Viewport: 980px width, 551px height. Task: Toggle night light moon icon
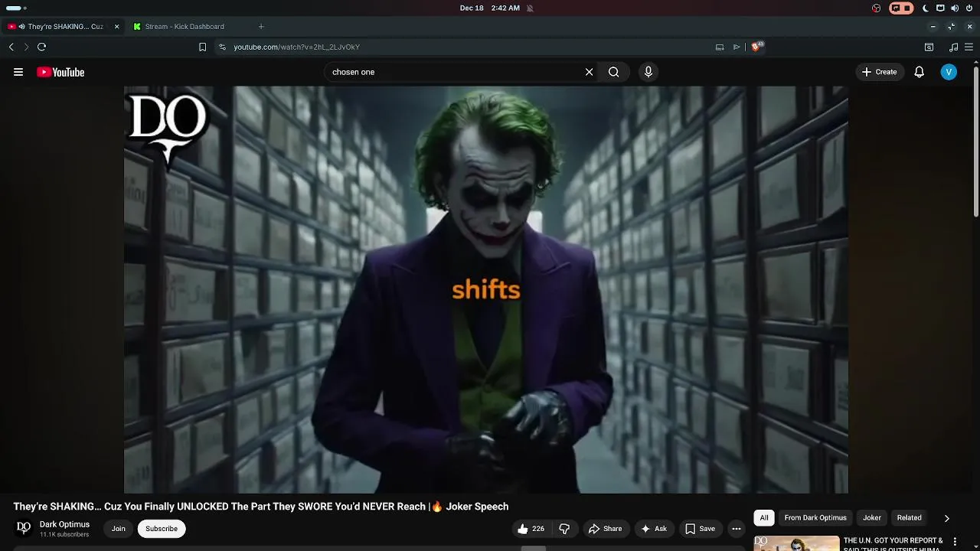click(x=926, y=8)
